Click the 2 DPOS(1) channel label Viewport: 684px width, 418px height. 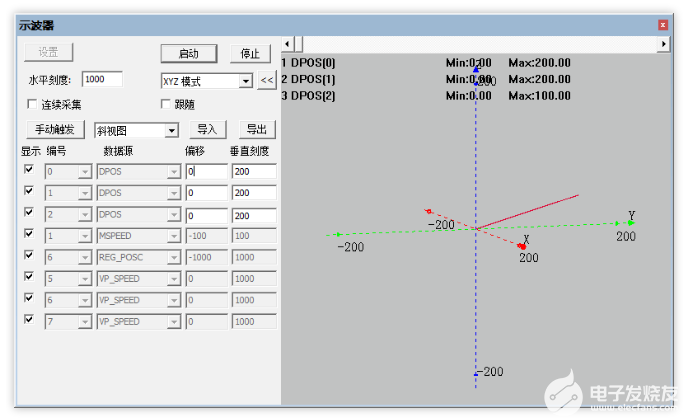pos(308,79)
